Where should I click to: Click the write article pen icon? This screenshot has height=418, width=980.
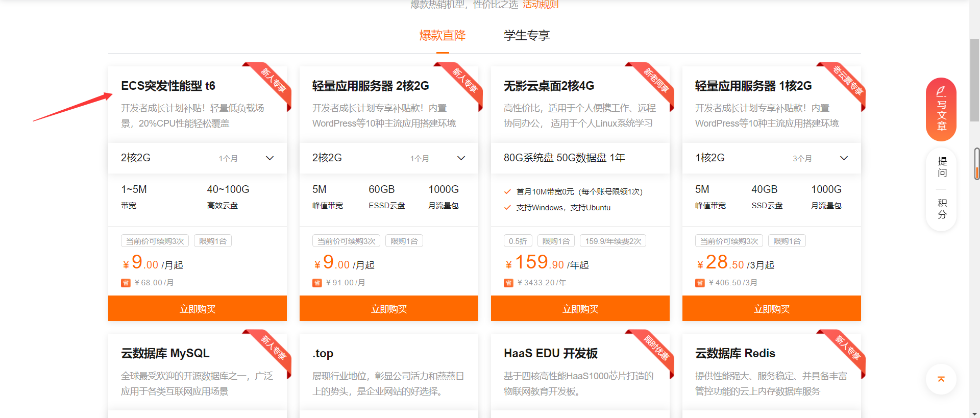click(941, 91)
